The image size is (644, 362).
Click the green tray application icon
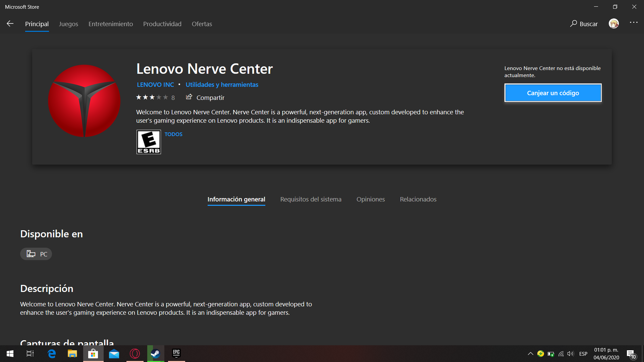541,354
